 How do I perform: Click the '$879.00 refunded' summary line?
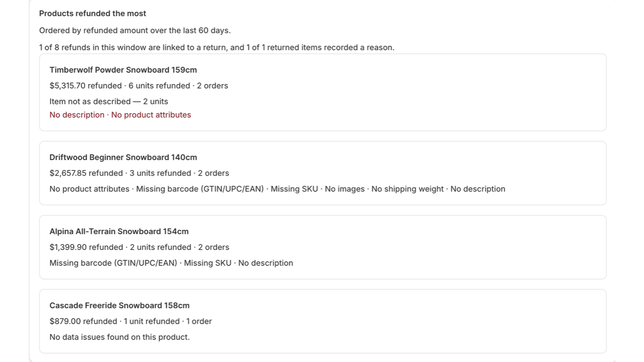click(x=130, y=321)
